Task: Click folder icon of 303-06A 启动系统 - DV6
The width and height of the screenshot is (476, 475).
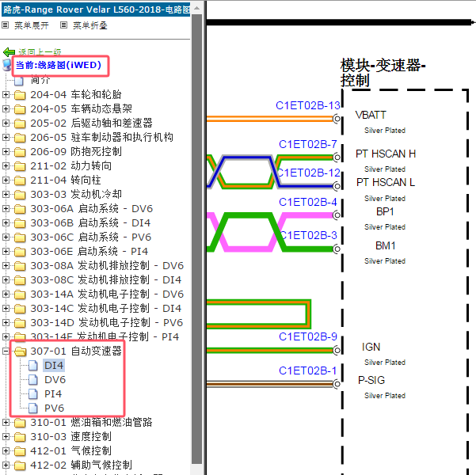Action: (20, 209)
